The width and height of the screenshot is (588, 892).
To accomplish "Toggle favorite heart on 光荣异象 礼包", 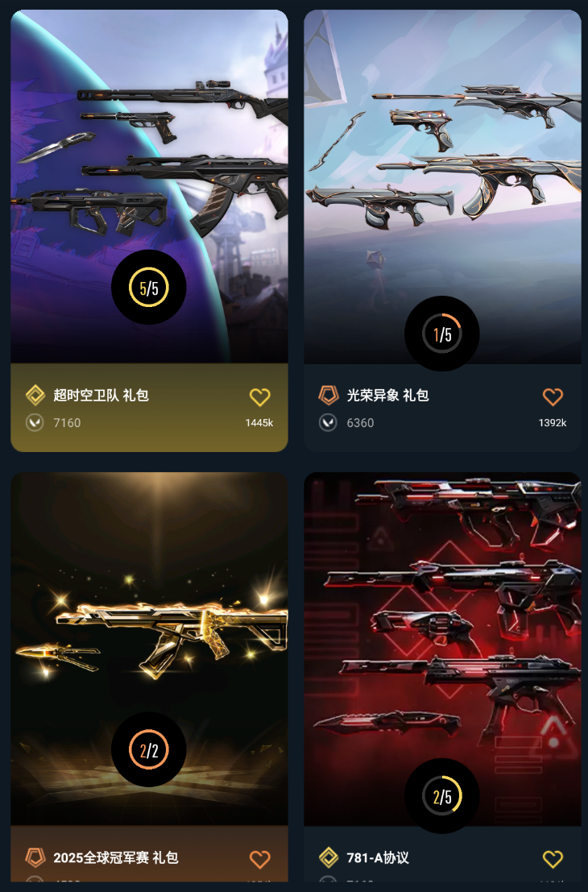I will tap(553, 396).
